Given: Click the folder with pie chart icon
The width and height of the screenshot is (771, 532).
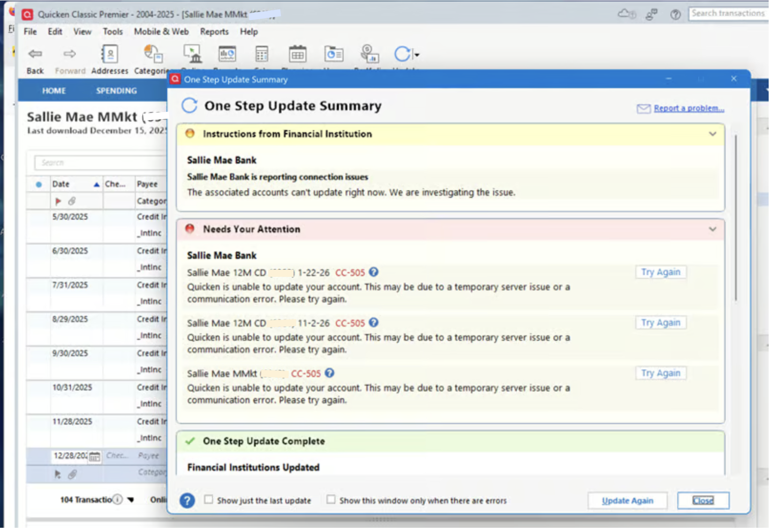Looking at the screenshot, I should [334, 54].
